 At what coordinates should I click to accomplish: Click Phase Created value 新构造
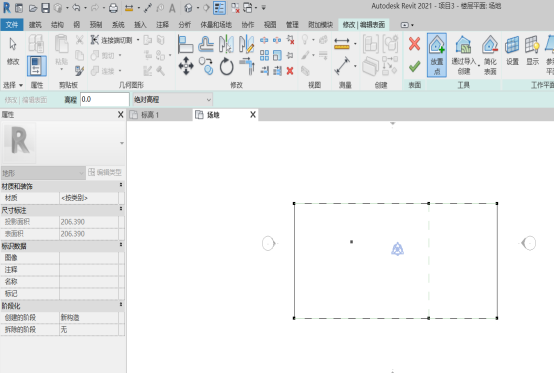(89, 317)
